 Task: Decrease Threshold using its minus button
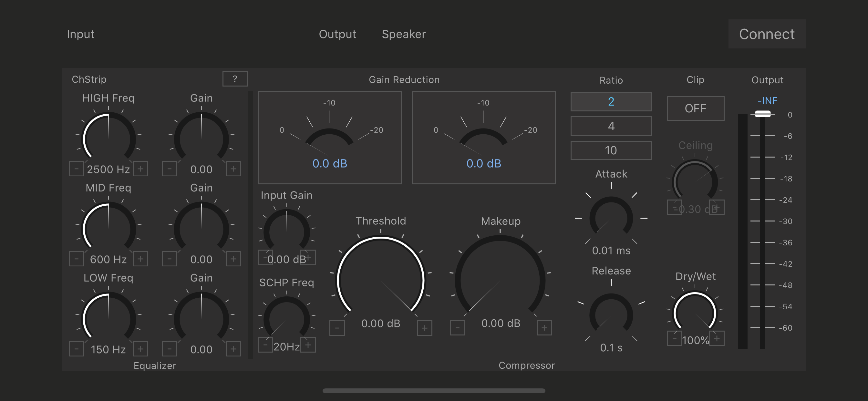pyautogui.click(x=337, y=328)
